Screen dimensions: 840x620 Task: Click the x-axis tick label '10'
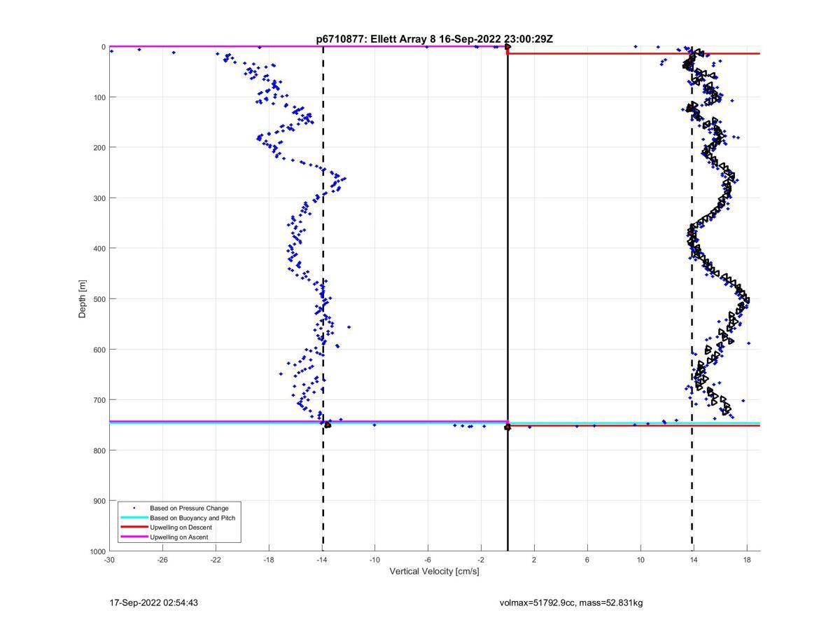(640, 560)
